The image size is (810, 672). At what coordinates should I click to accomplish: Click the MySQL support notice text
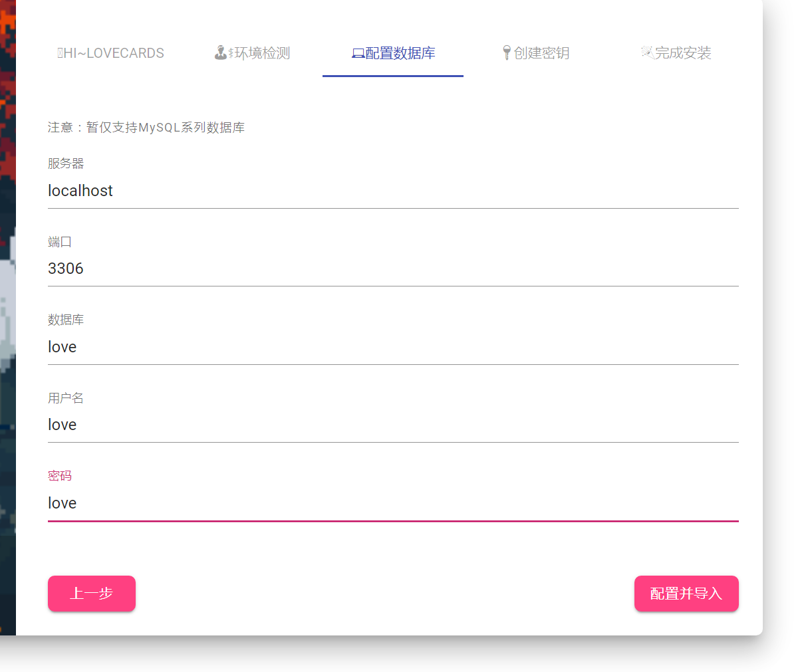(x=146, y=128)
